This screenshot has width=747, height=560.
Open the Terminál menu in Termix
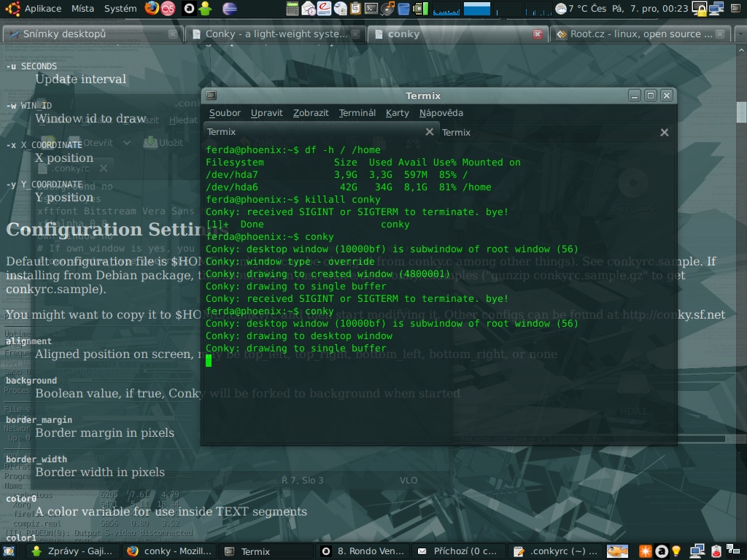357,113
